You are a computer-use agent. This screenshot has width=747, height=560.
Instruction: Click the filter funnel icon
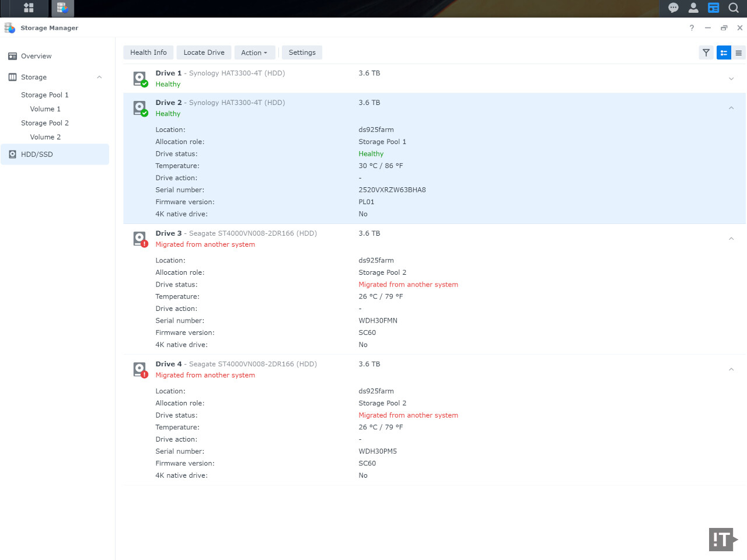[x=706, y=52]
